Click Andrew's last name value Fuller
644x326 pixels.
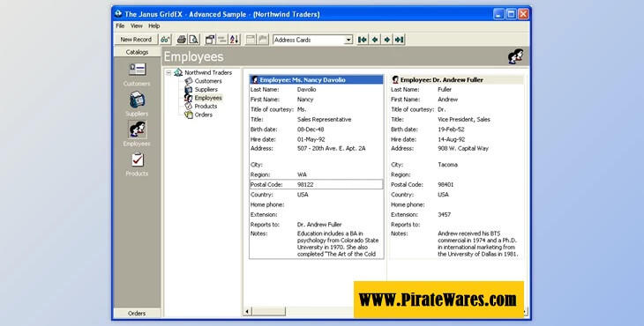click(445, 89)
